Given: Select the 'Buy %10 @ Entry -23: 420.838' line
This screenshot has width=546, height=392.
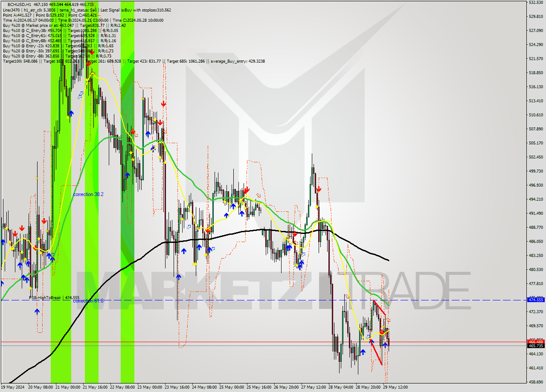Looking at the screenshot, I should tap(58, 46).
